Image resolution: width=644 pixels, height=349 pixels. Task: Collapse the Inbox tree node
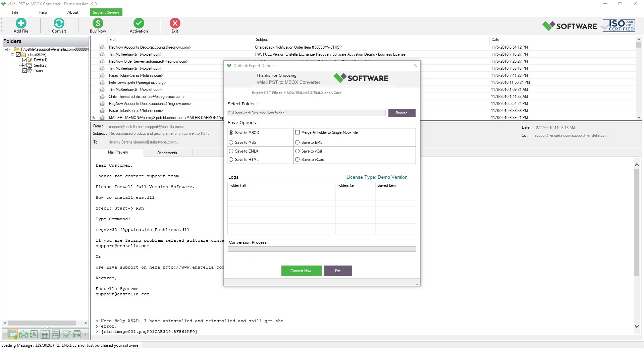click(x=13, y=55)
